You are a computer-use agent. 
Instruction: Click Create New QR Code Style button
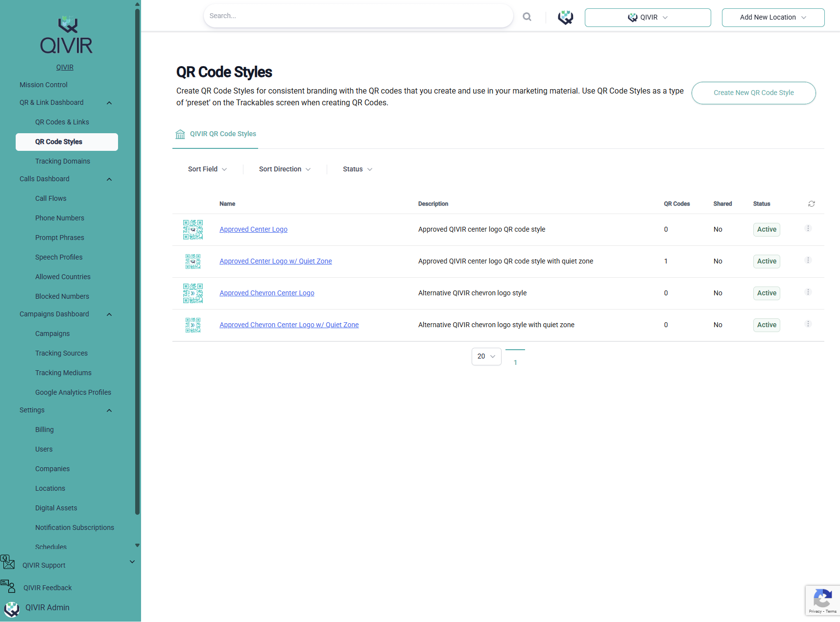[x=753, y=93]
